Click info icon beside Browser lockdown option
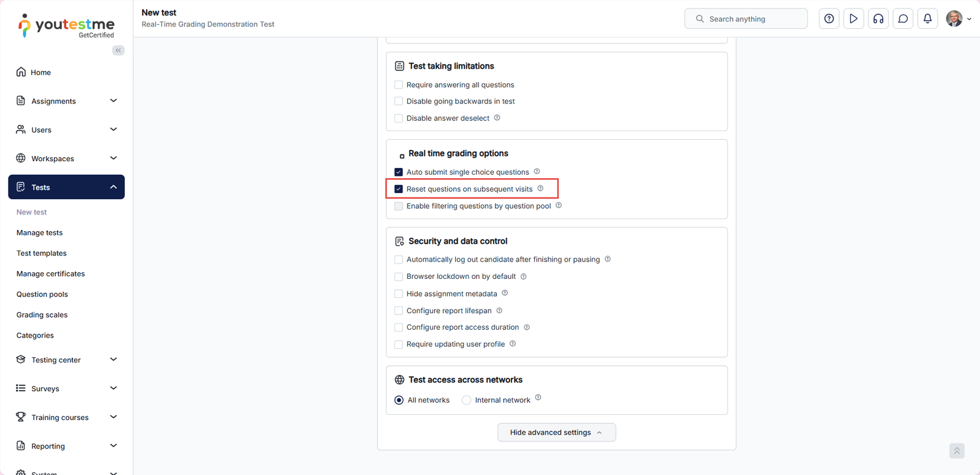Viewport: 980px width, 475px height. (524, 276)
